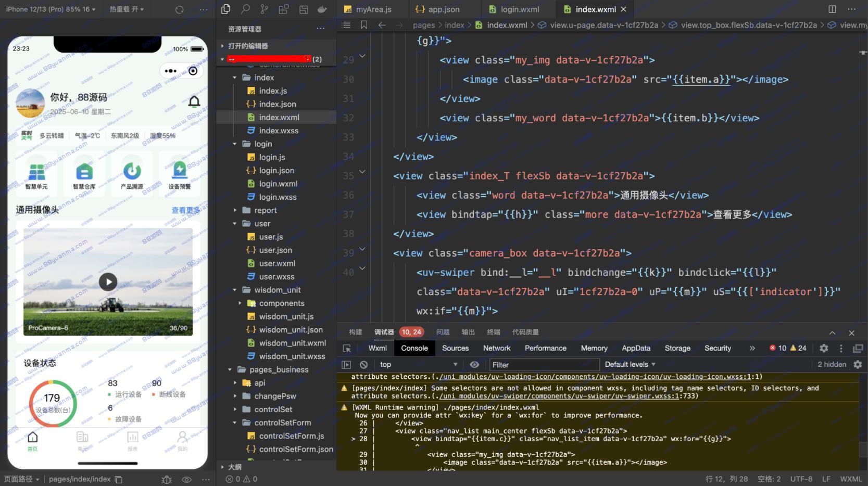Open index.wxss in the file tree

tap(279, 131)
